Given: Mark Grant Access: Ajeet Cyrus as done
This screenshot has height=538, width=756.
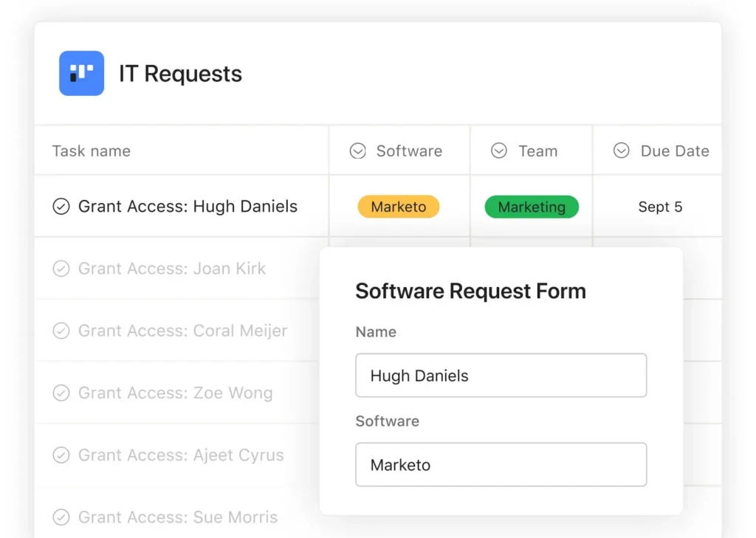Looking at the screenshot, I should [x=61, y=455].
